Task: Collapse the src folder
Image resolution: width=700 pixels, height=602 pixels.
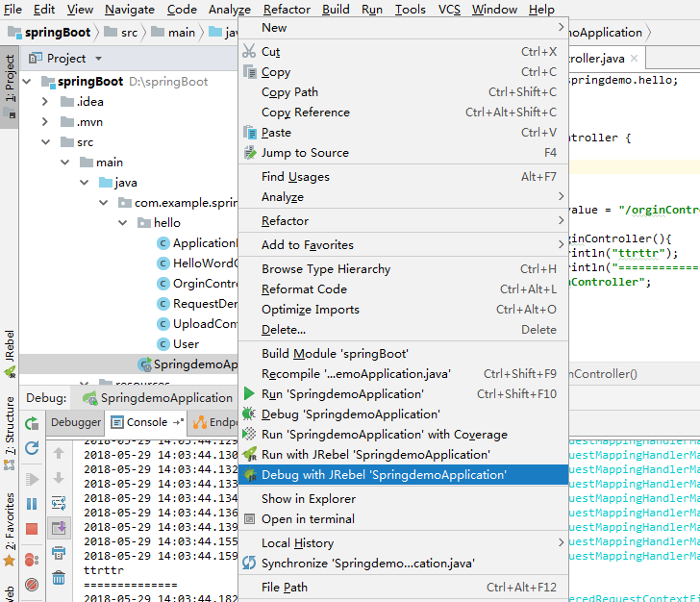Action: coord(45,142)
